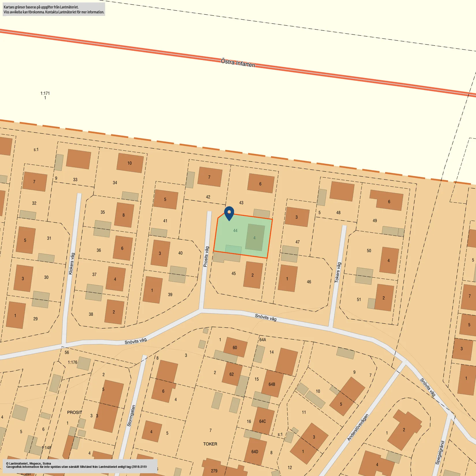Select building 60 south of Snövits väg
This screenshot has width=476, height=476.
click(x=235, y=347)
